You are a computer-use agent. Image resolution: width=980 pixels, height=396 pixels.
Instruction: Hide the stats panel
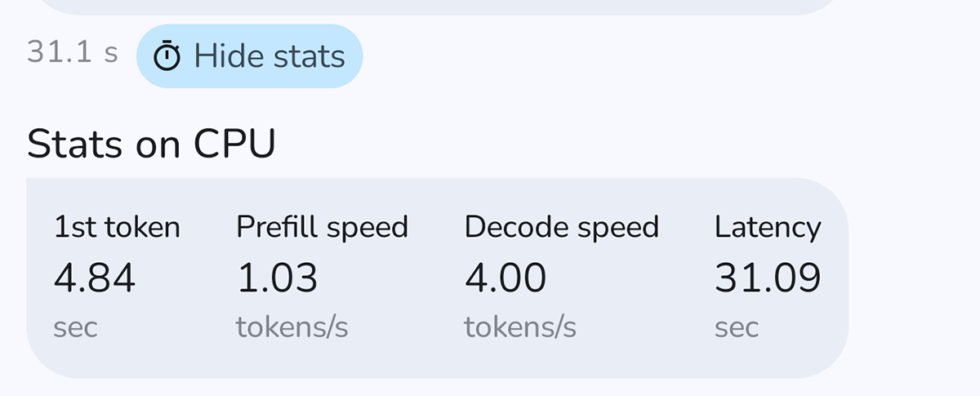(249, 56)
